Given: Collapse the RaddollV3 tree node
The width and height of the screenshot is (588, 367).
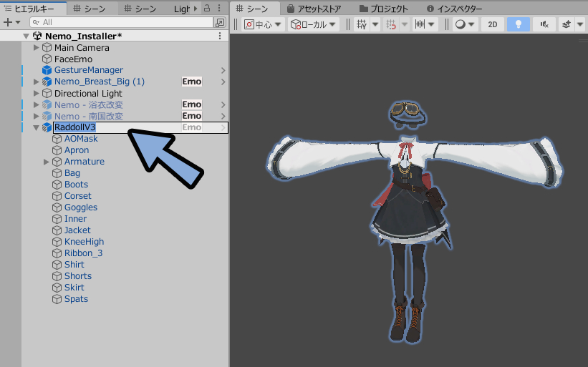Looking at the screenshot, I should 37,127.
